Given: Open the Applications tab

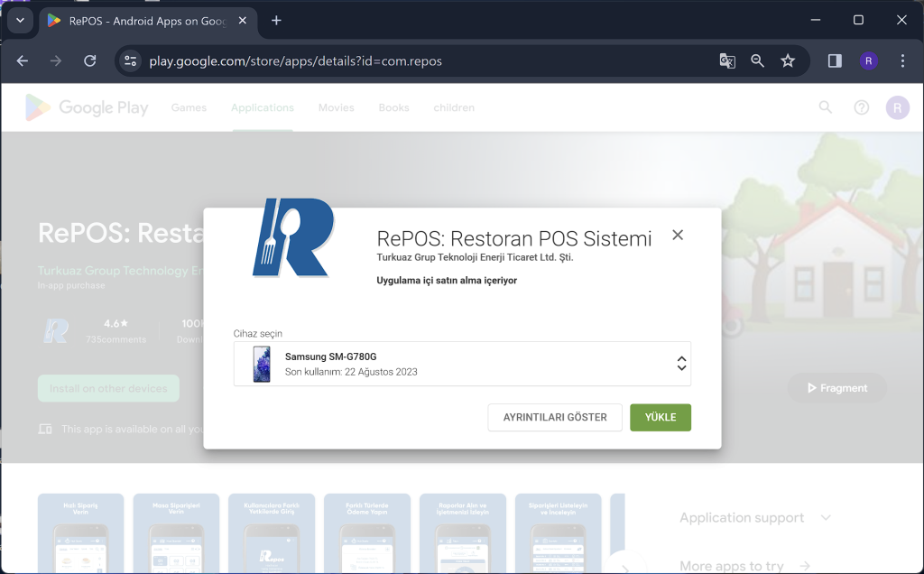Looking at the screenshot, I should 263,107.
